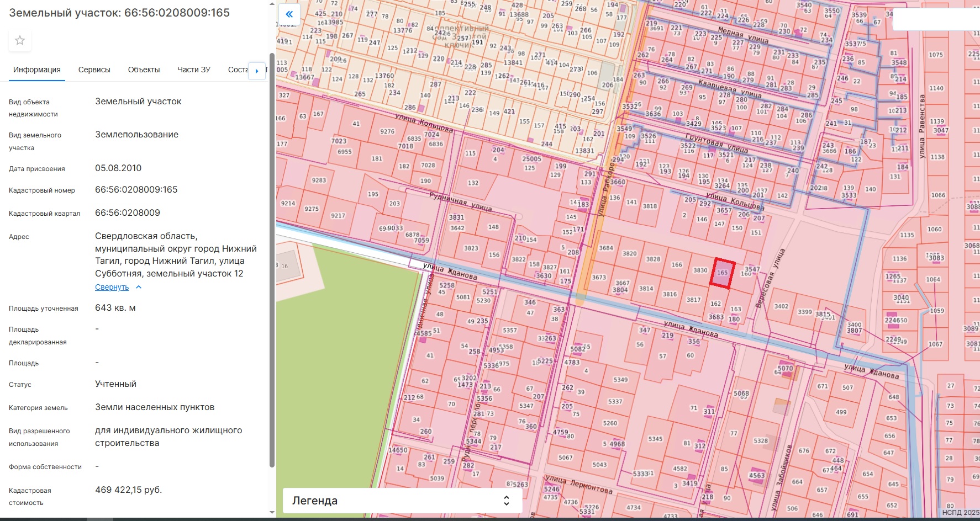980x521 pixels.
Task: Add parcel to favorites with star icon
Action: click(20, 40)
